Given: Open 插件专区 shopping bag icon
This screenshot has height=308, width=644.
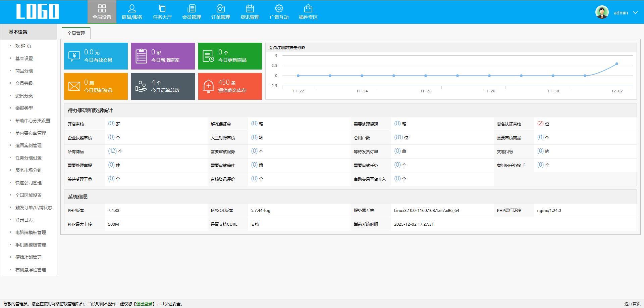Looking at the screenshot, I should (x=308, y=9).
